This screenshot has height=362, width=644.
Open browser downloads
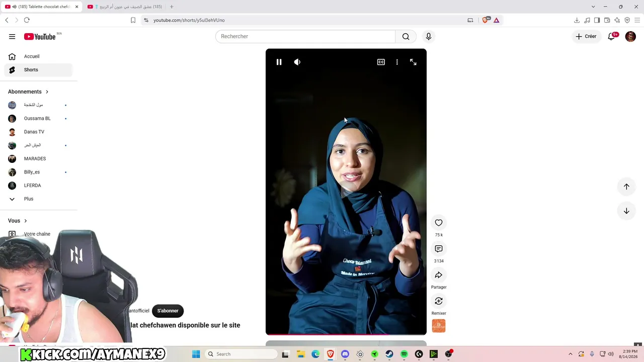[577, 20]
